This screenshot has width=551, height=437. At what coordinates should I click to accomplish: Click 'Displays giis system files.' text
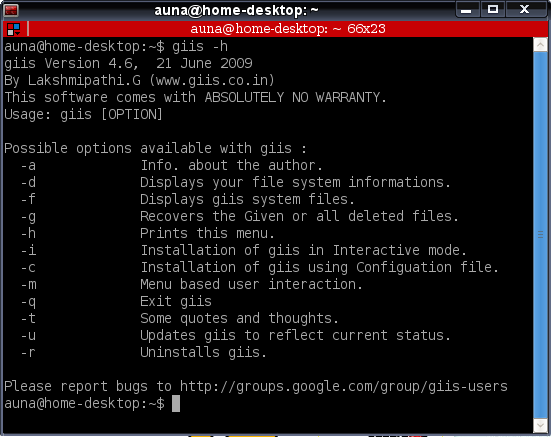(x=247, y=200)
